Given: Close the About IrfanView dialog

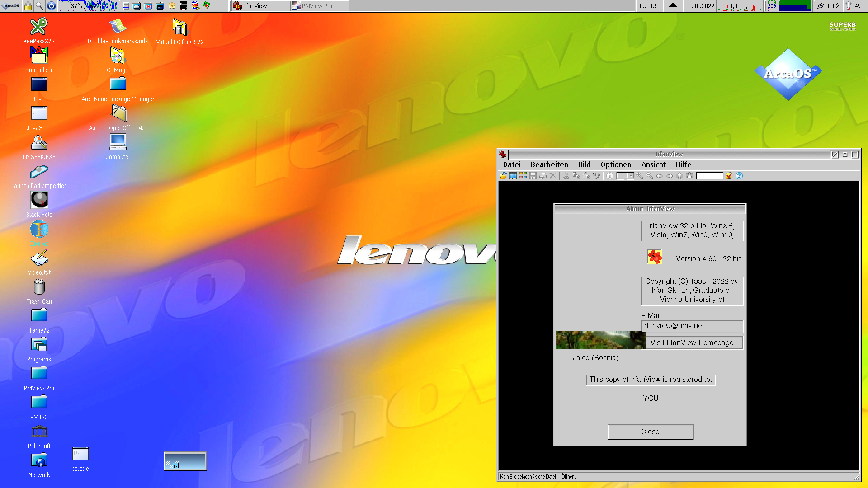Looking at the screenshot, I should [x=650, y=432].
